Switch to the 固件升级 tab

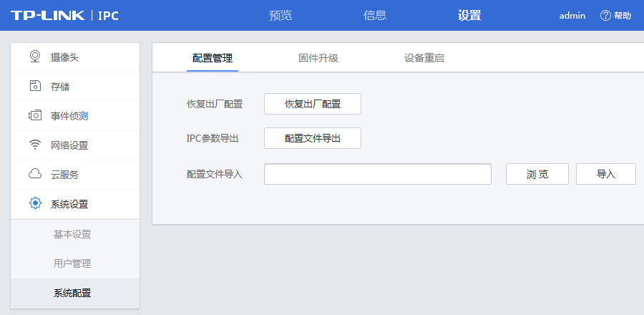[318, 58]
